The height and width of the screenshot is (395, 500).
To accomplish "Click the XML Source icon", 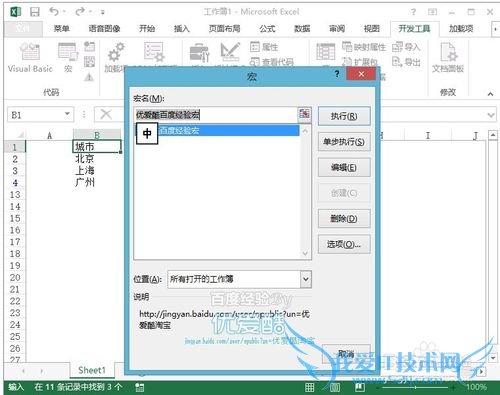I will pyautogui.click(x=325, y=52).
